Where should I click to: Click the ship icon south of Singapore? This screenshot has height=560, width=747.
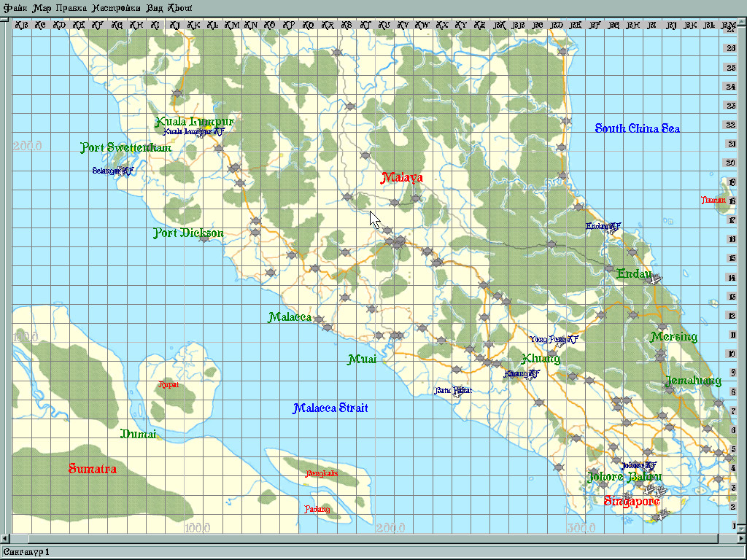661,515
